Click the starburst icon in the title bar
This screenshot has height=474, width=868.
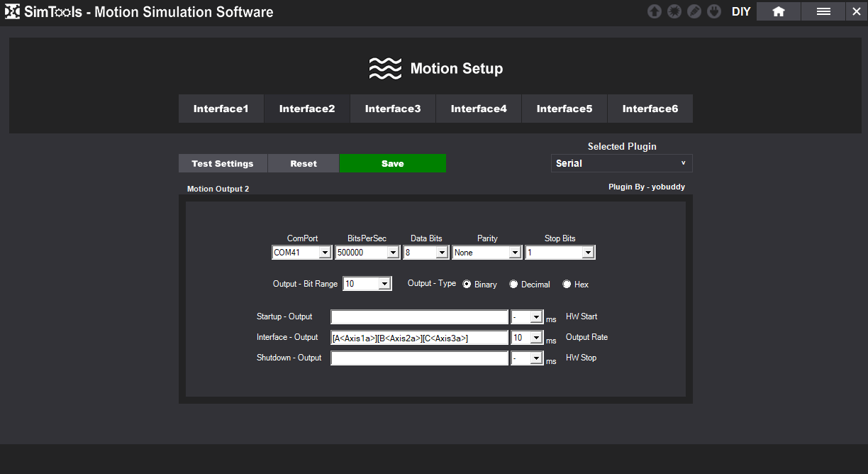[674, 12]
